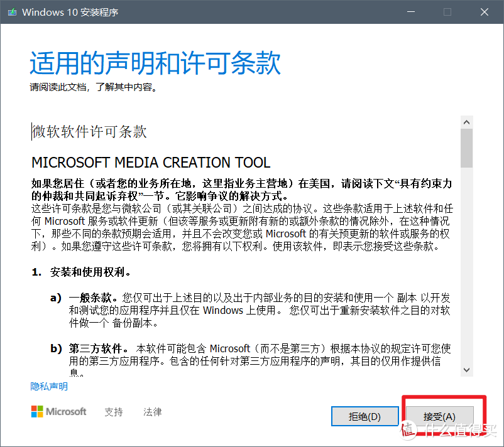Screen dimensions: 504x447
Task: Click the license text scrollbar thumb
Action: [466, 148]
